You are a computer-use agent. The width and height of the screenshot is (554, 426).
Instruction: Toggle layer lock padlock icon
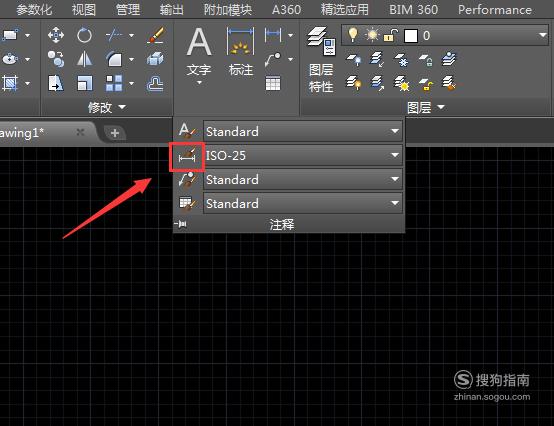(x=391, y=35)
